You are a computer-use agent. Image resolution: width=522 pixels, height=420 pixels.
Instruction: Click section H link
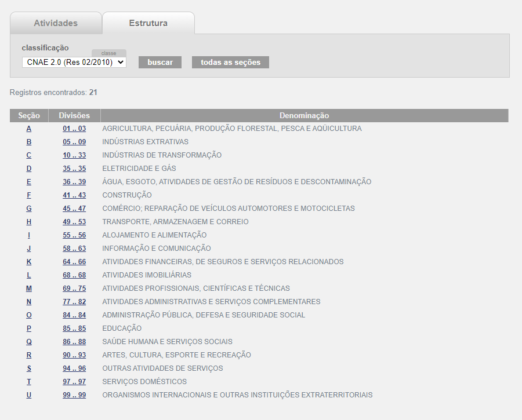pyautogui.click(x=29, y=222)
